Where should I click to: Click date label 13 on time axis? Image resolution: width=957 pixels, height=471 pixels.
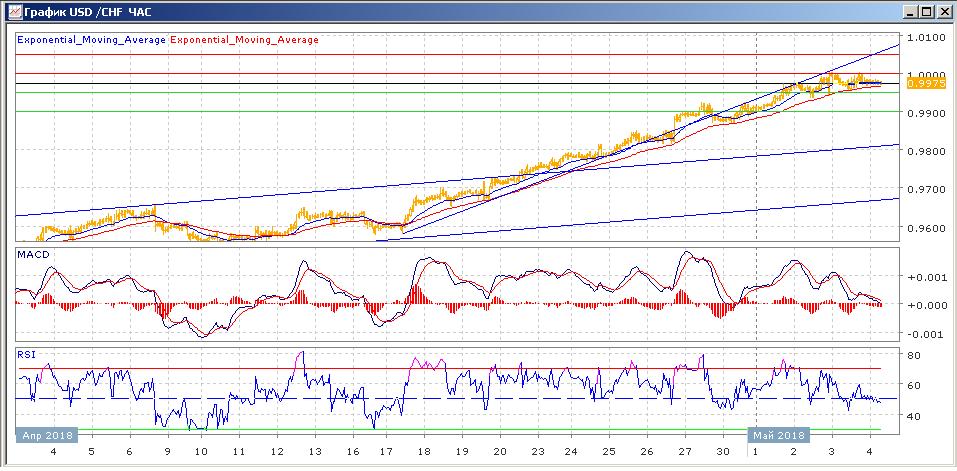[315, 452]
